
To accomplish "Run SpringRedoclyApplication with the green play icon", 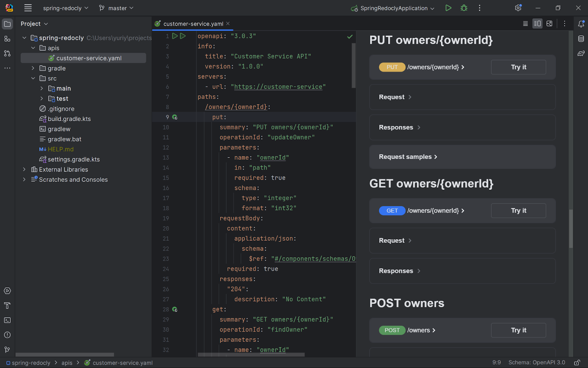I will 448,8.
